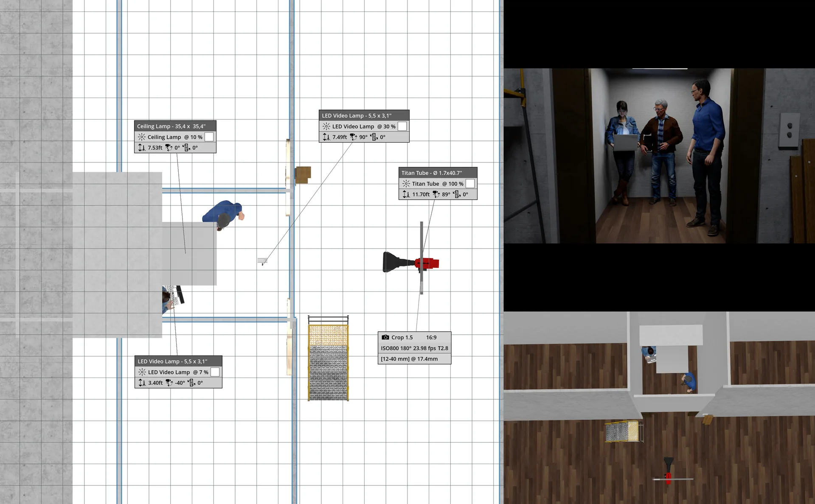815x504 pixels.
Task: Click the 16:9 aspect ratio value
Action: pos(431,337)
